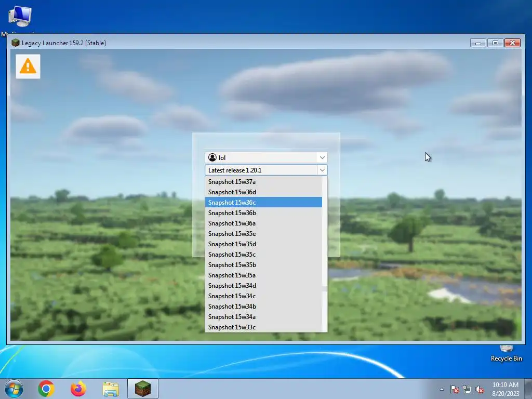
Task: Open Firefox from the taskbar
Action: pyautogui.click(x=78, y=389)
